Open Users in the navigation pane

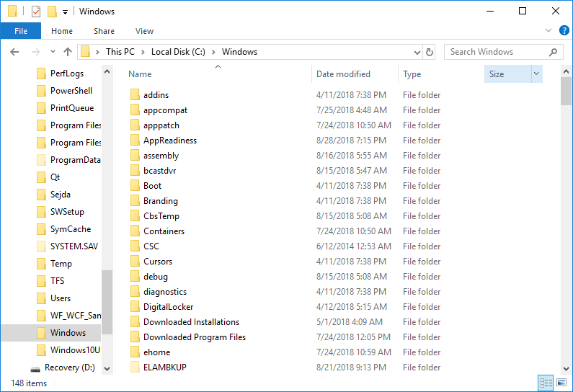pyautogui.click(x=61, y=298)
